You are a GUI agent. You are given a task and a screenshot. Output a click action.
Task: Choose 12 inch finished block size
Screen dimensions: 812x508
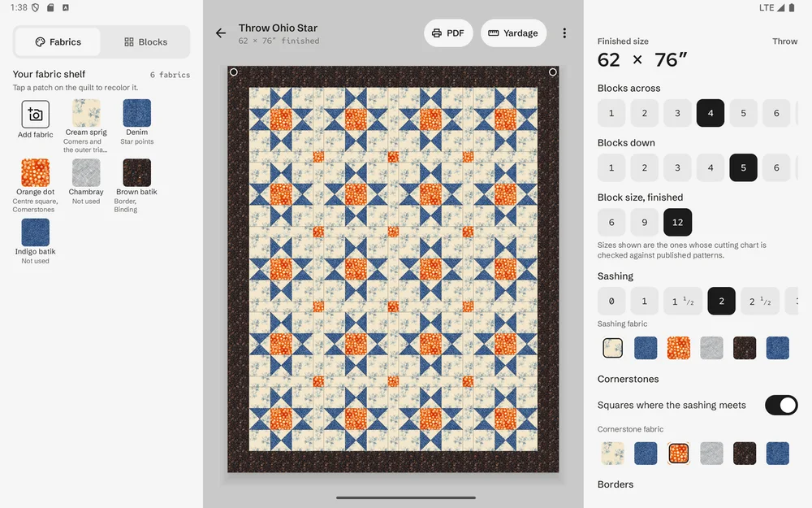point(677,222)
